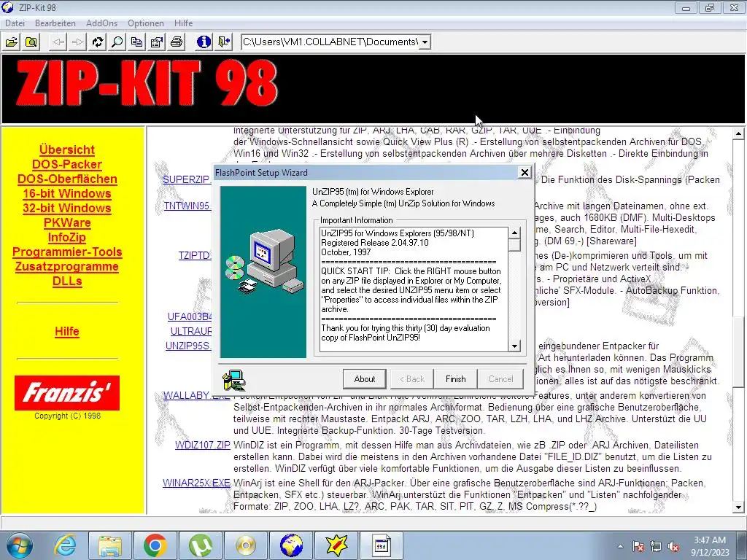Click the setup window taskbar icon
The width and height of the screenshot is (747, 560).
pyautogui.click(x=382, y=545)
